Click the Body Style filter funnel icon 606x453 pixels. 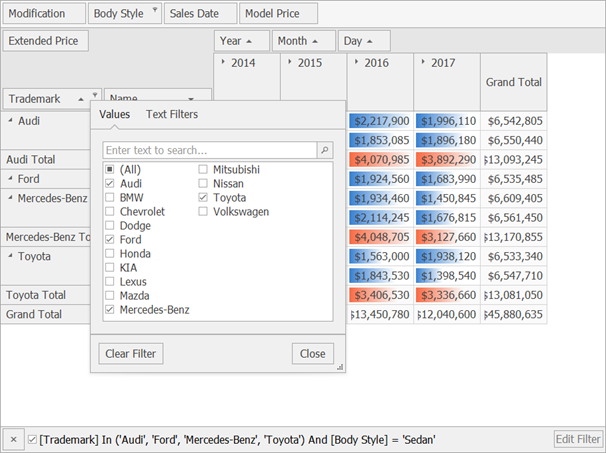tap(153, 13)
